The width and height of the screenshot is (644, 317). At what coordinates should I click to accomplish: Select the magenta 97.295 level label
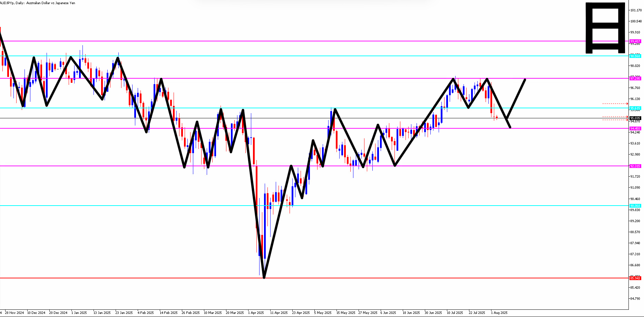(x=635, y=78)
